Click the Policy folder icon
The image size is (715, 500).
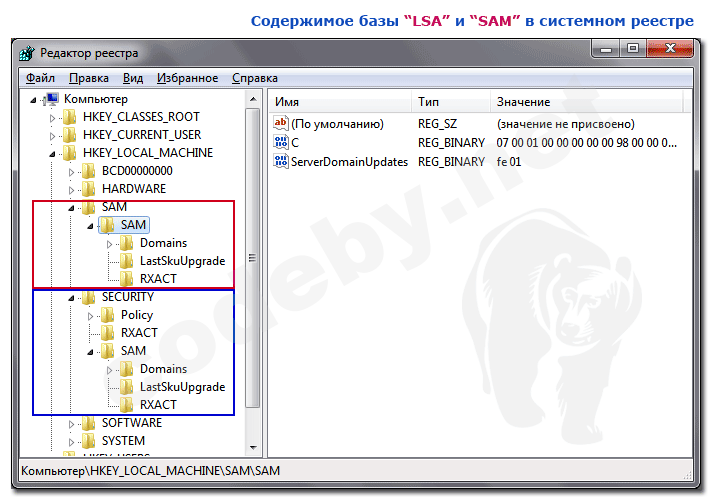point(108,315)
